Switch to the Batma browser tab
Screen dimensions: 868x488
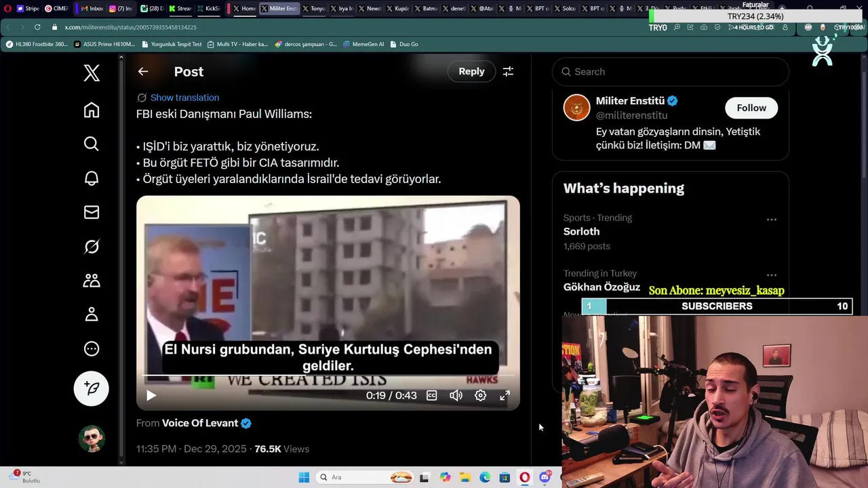tap(426, 9)
